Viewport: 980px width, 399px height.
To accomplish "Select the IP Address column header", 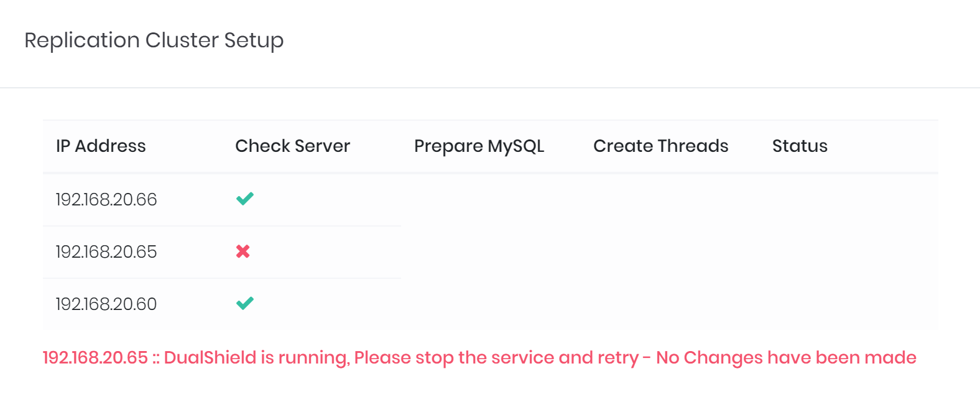I will point(101,146).
